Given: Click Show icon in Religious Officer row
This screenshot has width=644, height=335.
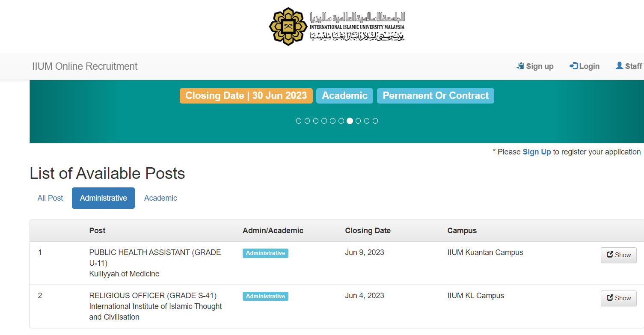Looking at the screenshot, I should click(610, 298).
